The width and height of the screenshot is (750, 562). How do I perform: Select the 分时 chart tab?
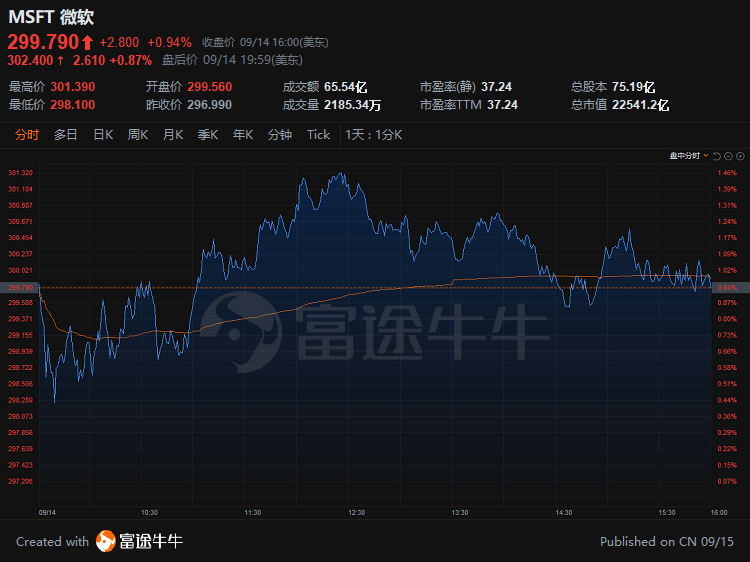point(27,135)
